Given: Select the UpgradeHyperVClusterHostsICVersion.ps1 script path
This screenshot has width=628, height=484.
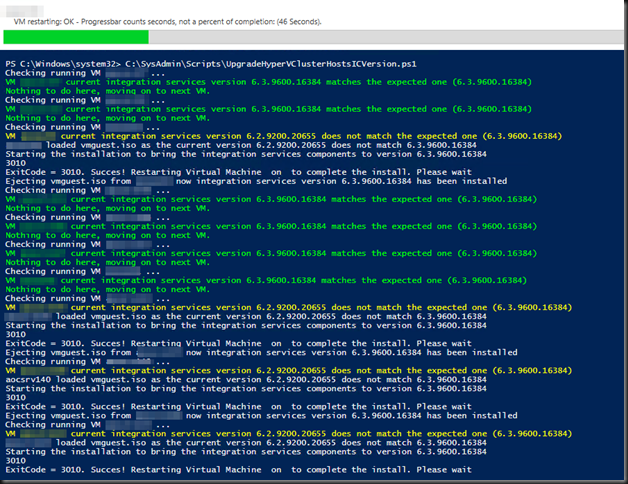Looking at the screenshot, I should 271,64.
